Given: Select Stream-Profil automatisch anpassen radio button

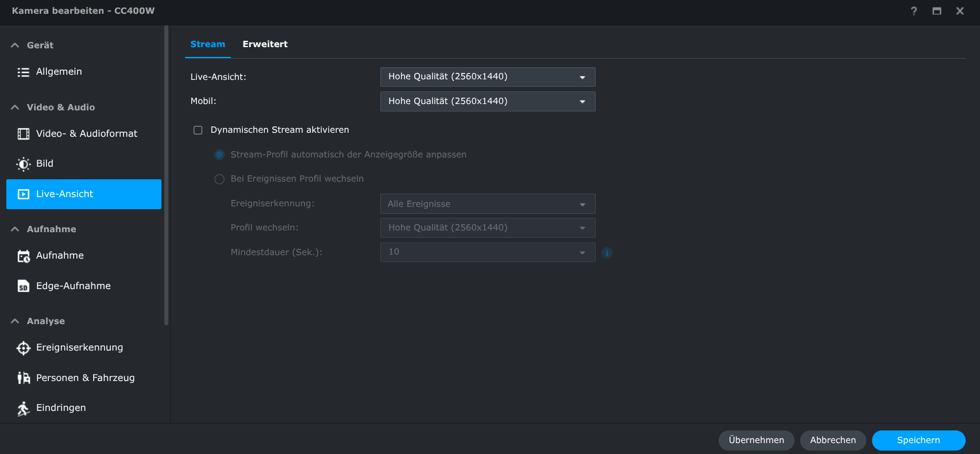Looking at the screenshot, I should [x=219, y=155].
